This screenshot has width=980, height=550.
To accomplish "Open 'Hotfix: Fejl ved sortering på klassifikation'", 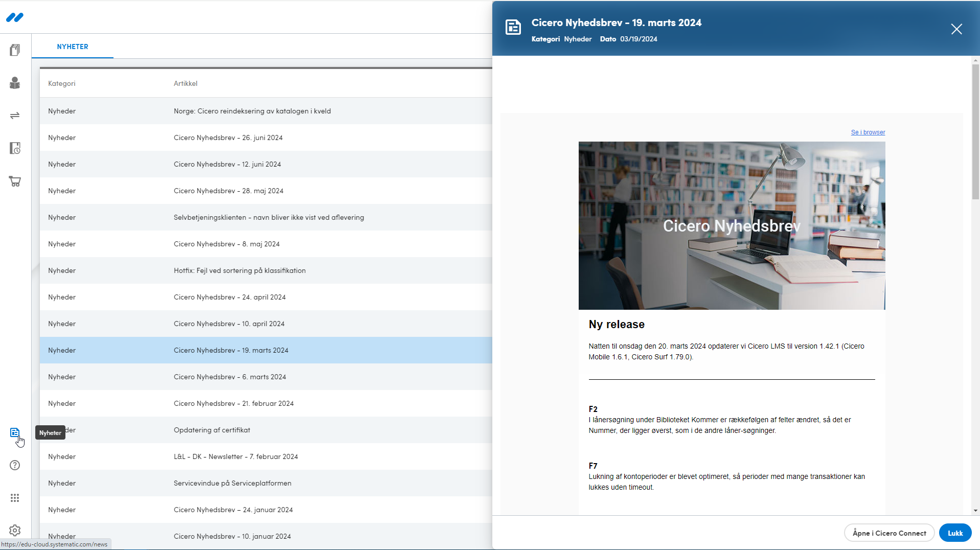I will [x=266, y=270].
